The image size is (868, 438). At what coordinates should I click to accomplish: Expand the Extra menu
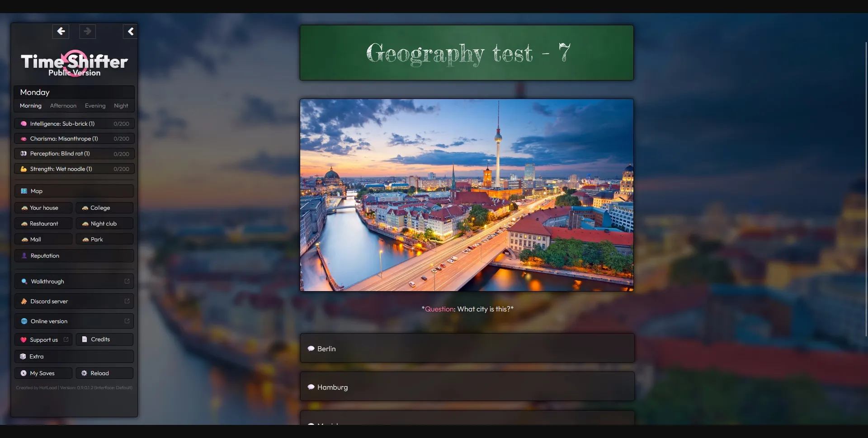pyautogui.click(x=74, y=357)
